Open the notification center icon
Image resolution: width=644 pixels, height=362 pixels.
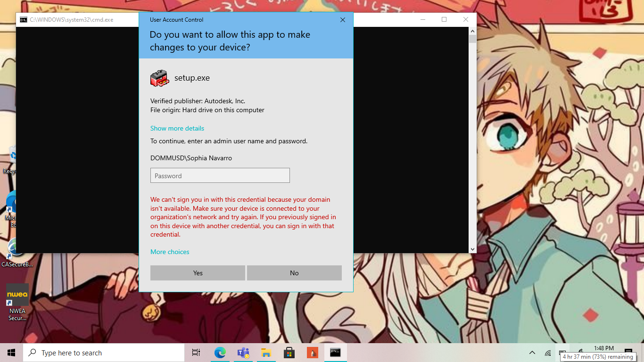[x=628, y=352]
